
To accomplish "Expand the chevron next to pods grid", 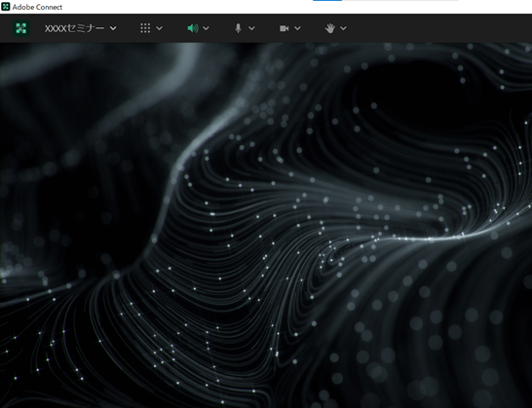I will tap(159, 28).
